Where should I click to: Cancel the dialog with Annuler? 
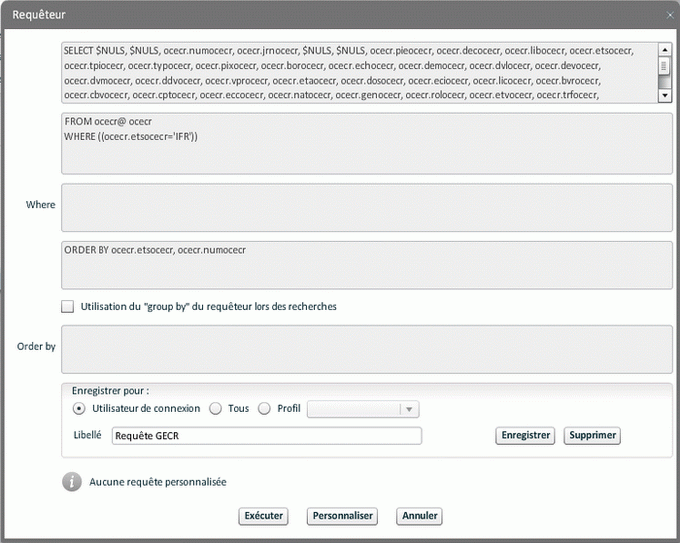[x=419, y=516]
